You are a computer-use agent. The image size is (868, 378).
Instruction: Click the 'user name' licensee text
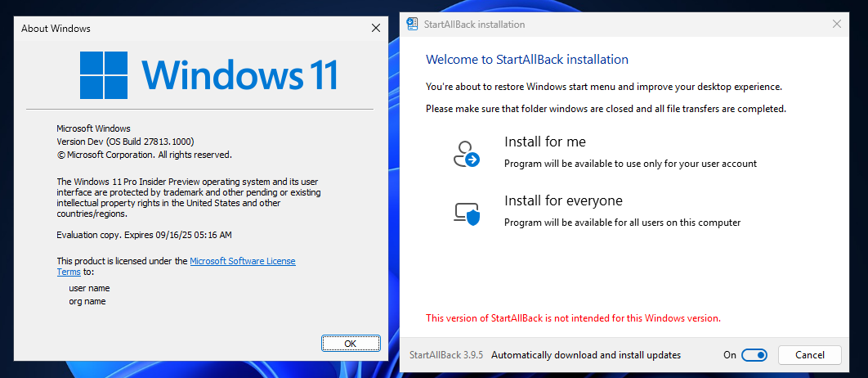[x=89, y=288]
